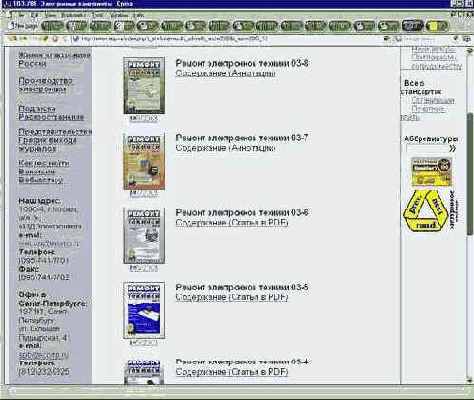The width and height of the screenshot is (474, 400).
Task: Open the contents link for issue 03-8
Action: pyautogui.click(x=226, y=73)
